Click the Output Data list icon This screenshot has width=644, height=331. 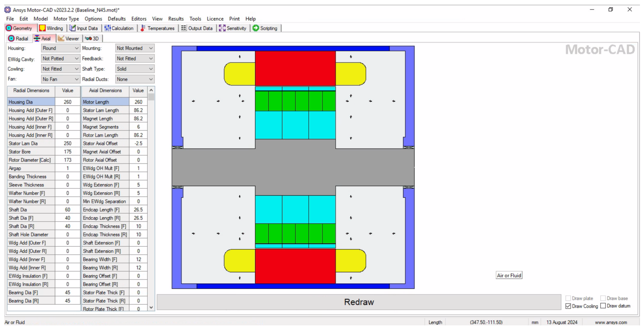[184, 28]
